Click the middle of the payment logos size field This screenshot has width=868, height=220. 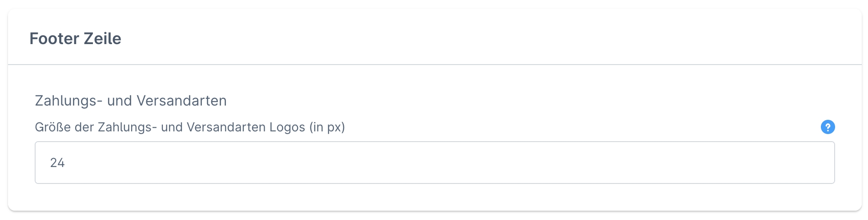point(434,163)
